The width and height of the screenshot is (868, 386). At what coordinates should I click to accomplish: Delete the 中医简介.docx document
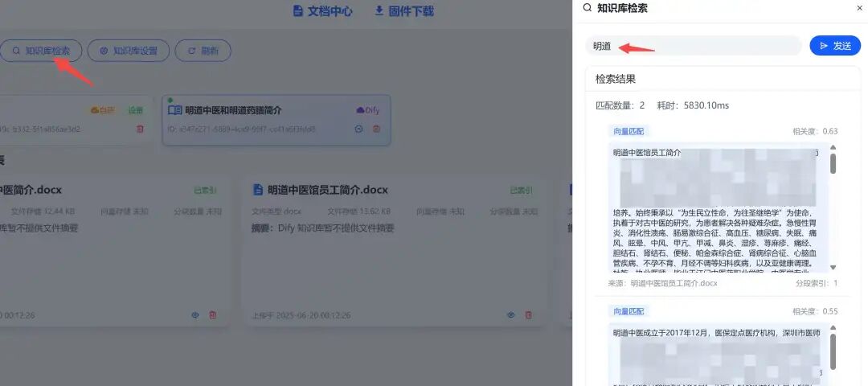(x=212, y=315)
